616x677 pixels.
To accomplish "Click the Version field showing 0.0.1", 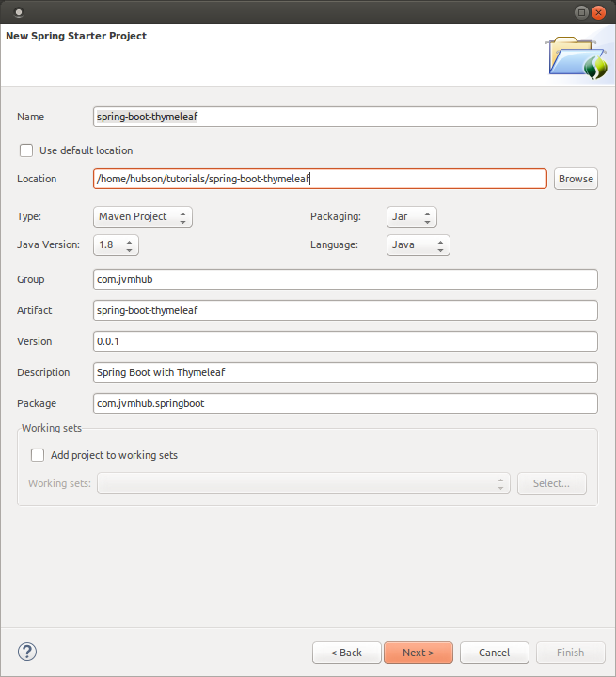I will [345, 341].
